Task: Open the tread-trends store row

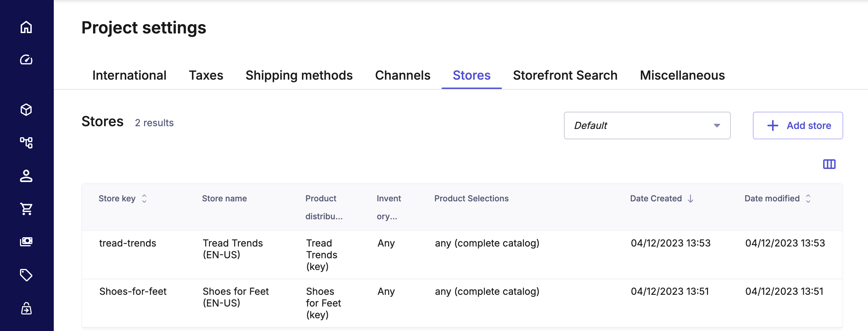Action: click(128, 243)
